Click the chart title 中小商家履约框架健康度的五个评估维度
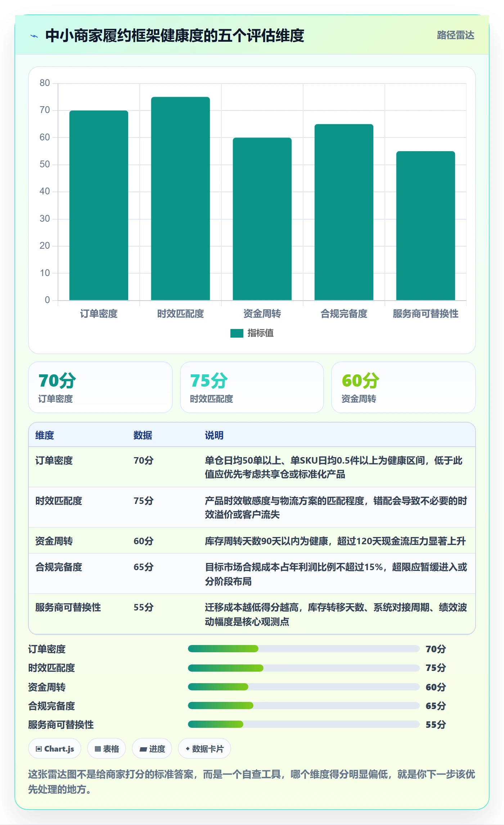 (175, 36)
